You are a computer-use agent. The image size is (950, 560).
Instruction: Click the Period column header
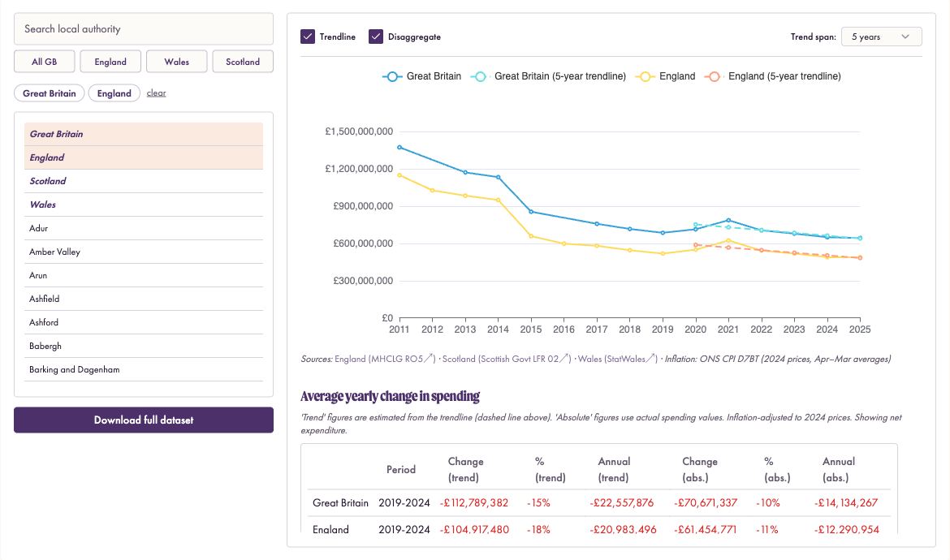[401, 469]
